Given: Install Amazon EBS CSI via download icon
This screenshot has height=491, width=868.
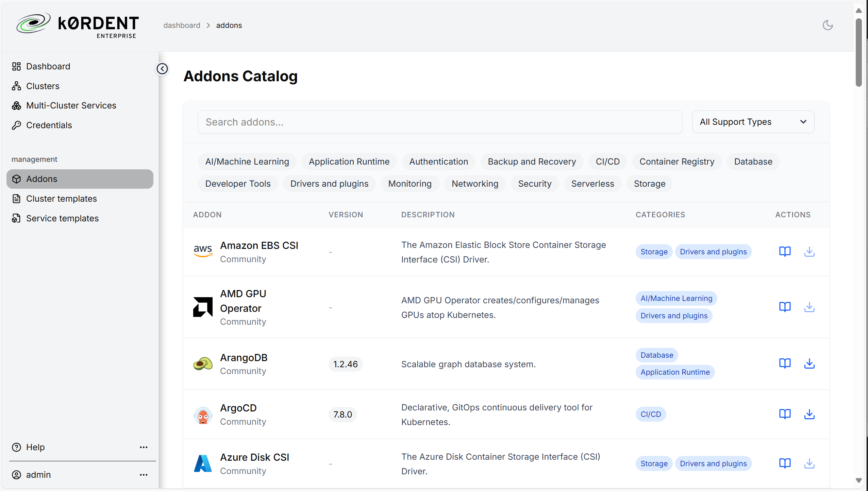Looking at the screenshot, I should [x=809, y=252].
